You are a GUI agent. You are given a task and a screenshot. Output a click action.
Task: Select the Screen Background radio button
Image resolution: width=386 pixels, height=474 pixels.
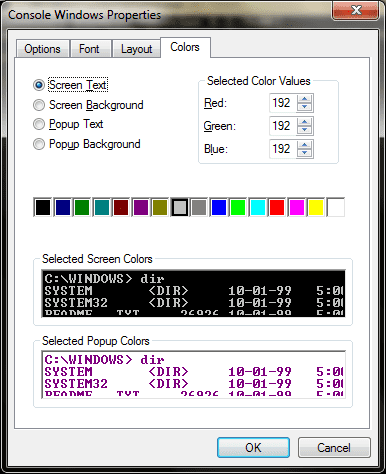pyautogui.click(x=39, y=105)
